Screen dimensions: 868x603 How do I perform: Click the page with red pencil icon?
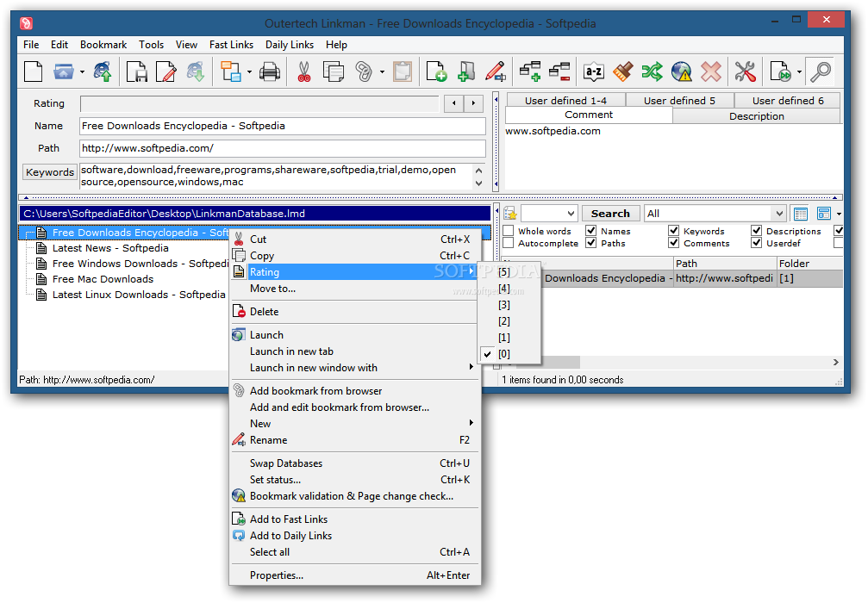point(166,71)
